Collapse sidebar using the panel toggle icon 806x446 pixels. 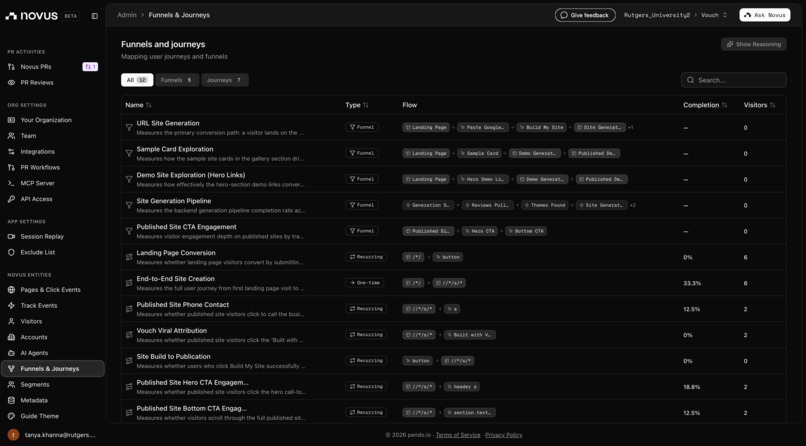95,16
